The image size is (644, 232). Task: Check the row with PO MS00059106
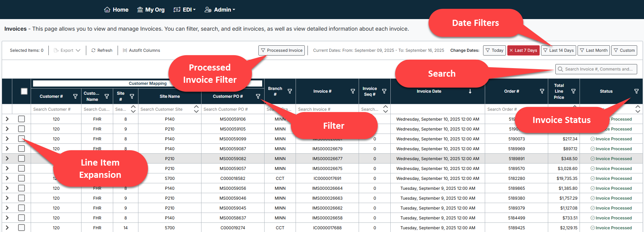pos(21,119)
